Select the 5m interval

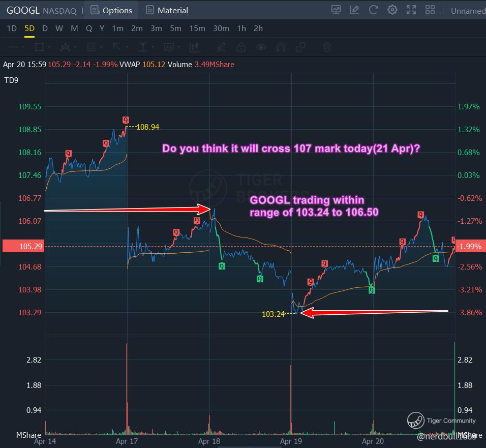point(176,28)
